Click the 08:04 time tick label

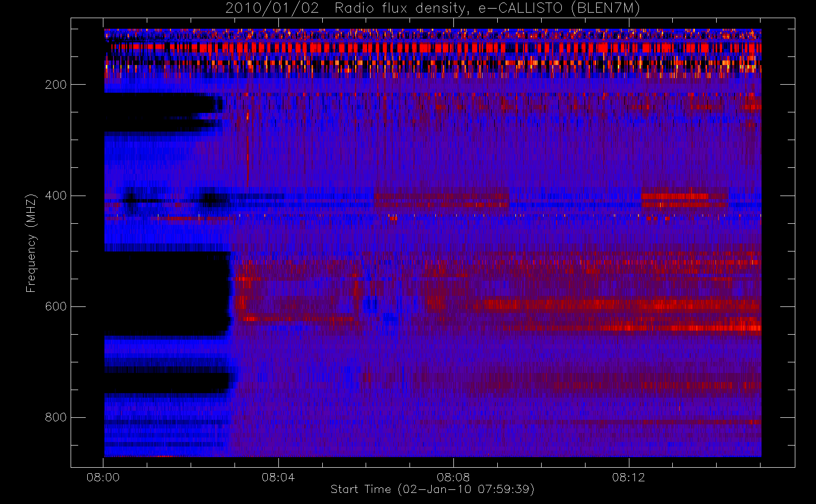278,477
